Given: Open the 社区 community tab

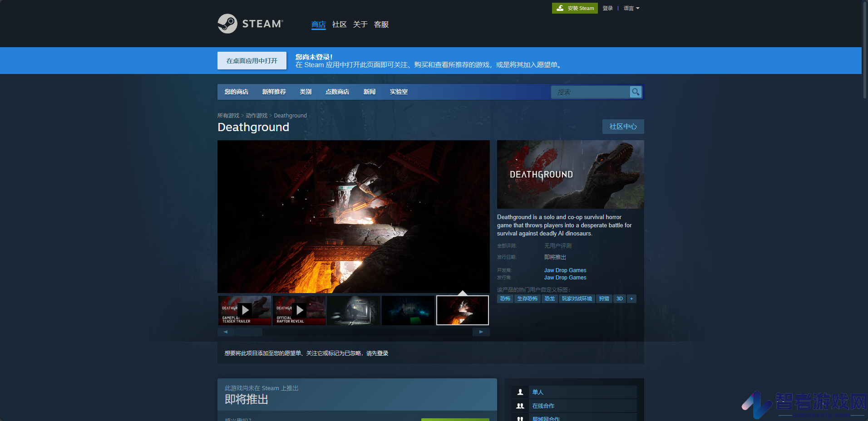Looking at the screenshot, I should click(x=340, y=24).
